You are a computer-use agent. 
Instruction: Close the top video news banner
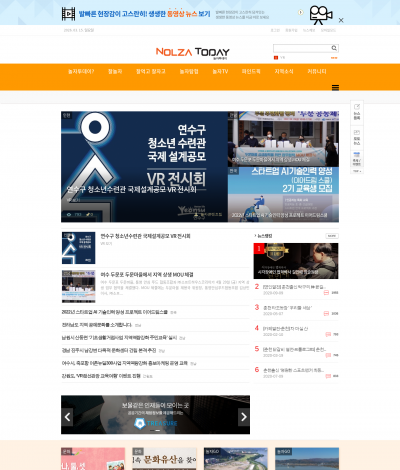(341, 20)
